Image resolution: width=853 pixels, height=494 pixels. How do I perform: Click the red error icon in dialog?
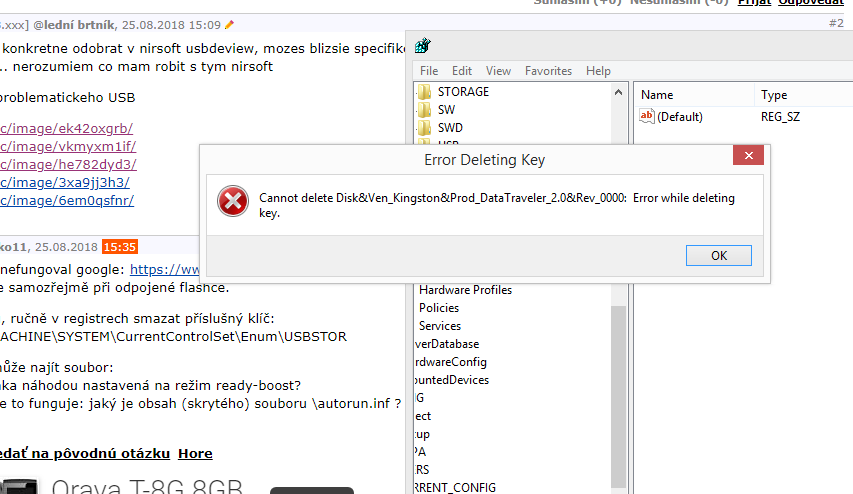[233, 201]
